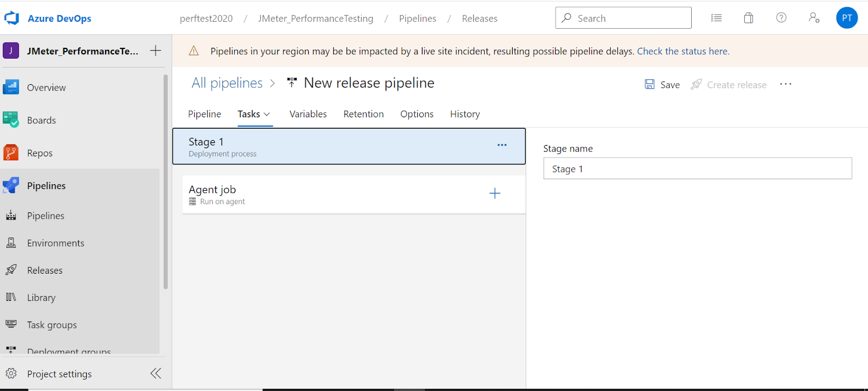Click the Create release button
Viewport: 868px width, 391px height.
click(x=729, y=85)
